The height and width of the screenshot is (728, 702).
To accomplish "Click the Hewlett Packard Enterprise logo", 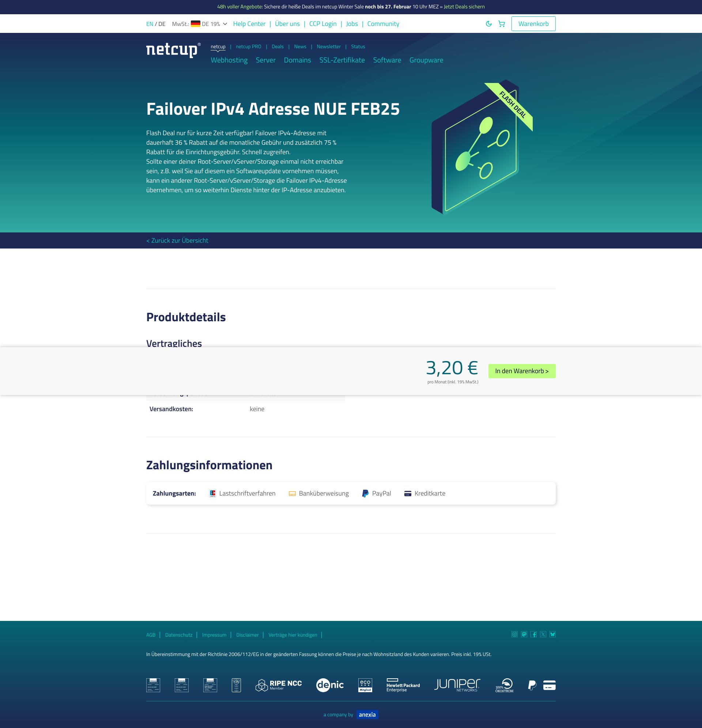I will click(403, 685).
